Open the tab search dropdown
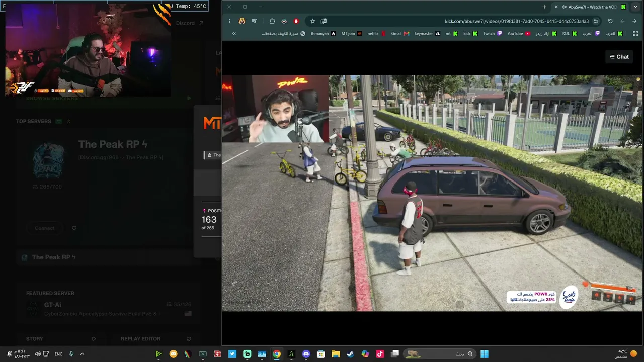This screenshot has width=644, height=362. pyautogui.click(x=635, y=7)
